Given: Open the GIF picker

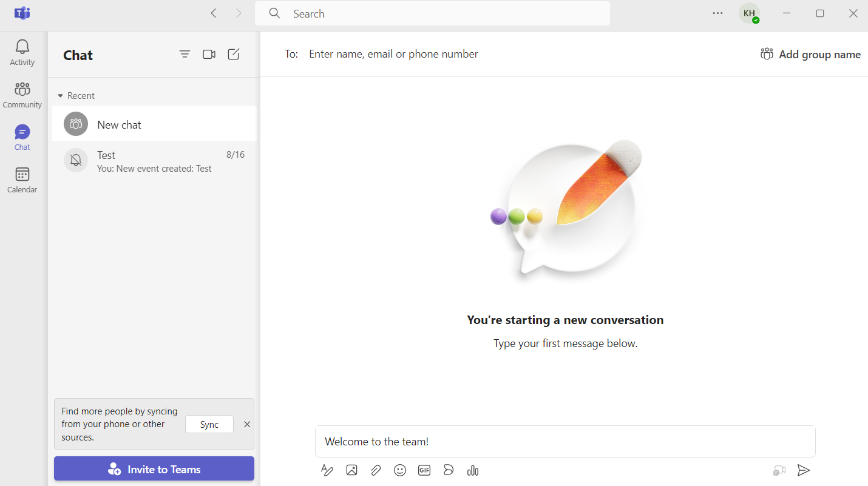Looking at the screenshot, I should pyautogui.click(x=424, y=470).
